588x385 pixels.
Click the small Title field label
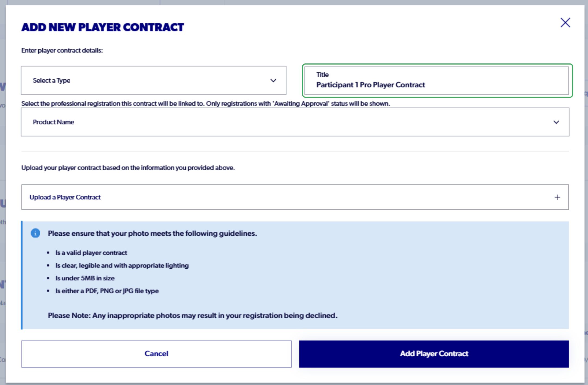[x=322, y=75]
